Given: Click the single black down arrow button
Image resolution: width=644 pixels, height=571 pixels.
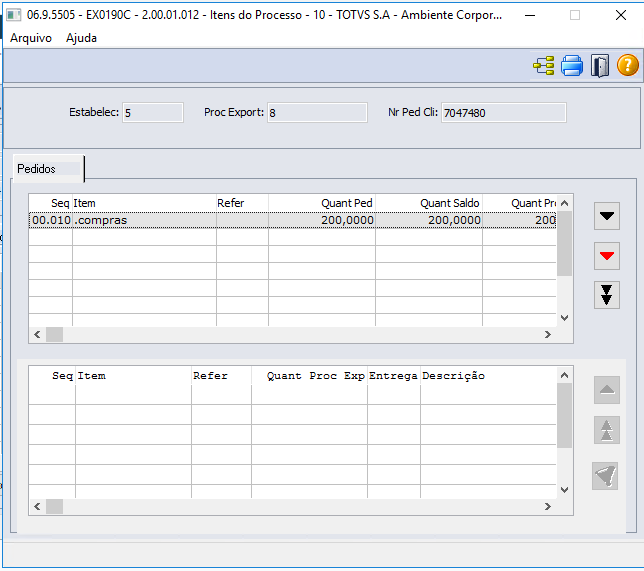Looking at the screenshot, I should (x=607, y=216).
